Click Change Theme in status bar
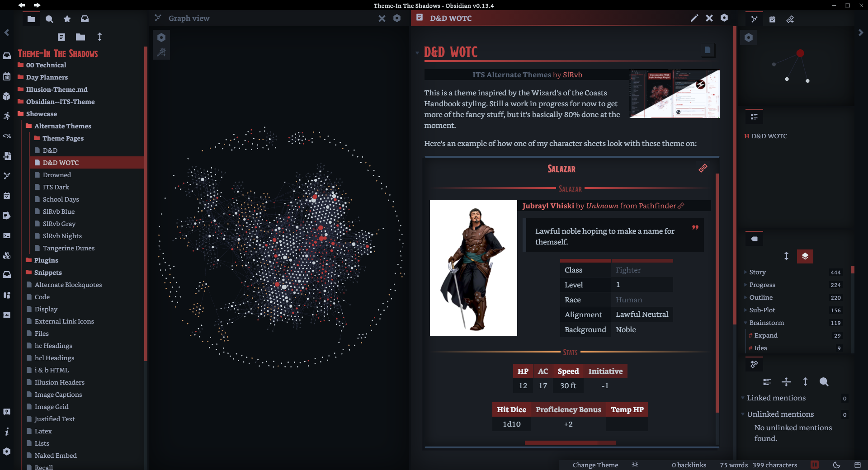The height and width of the screenshot is (470, 868). coord(595,465)
